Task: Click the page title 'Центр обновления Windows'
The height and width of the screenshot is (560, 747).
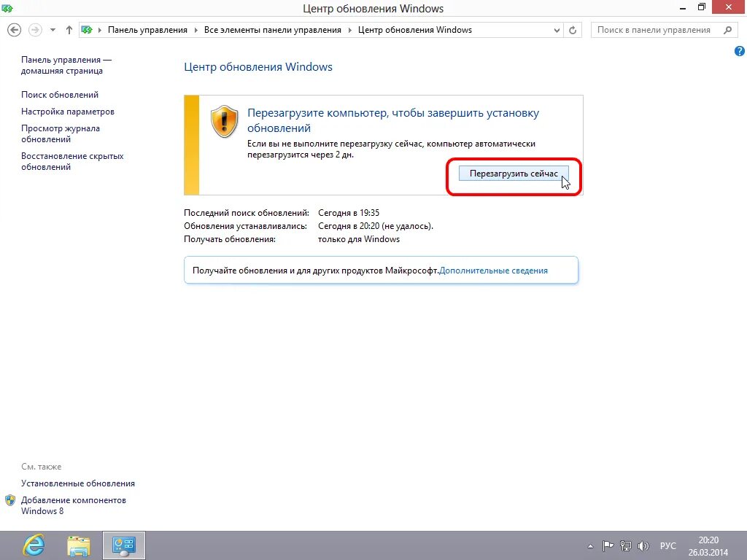Action: click(x=258, y=67)
